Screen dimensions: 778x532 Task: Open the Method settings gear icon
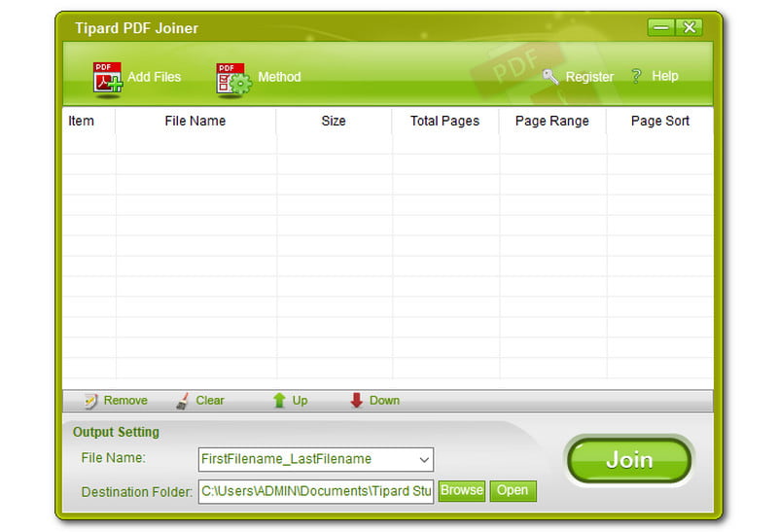pos(233,78)
